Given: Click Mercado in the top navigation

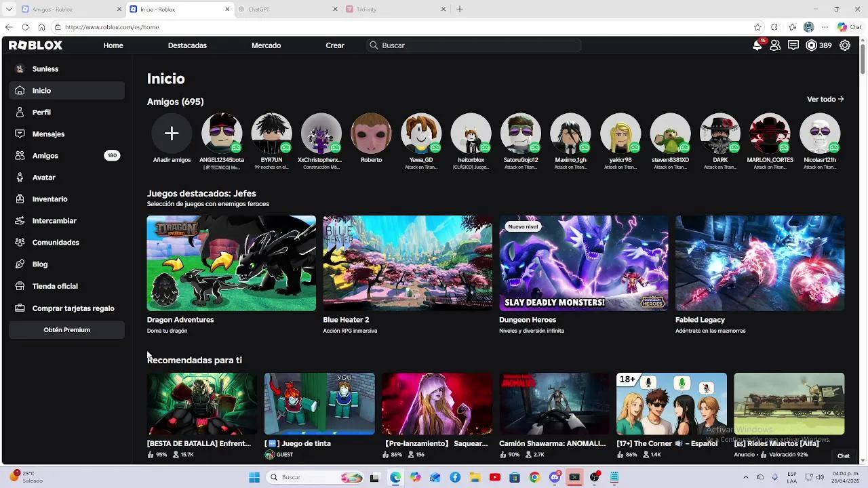Looking at the screenshot, I should [x=266, y=45].
